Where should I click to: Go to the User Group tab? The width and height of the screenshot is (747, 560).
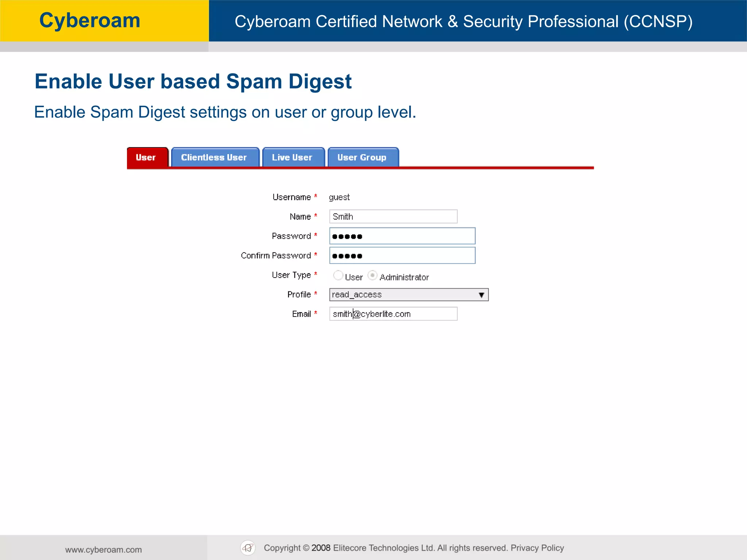pyautogui.click(x=363, y=157)
